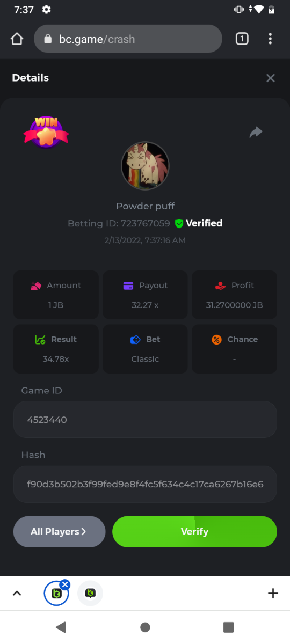Tap the bc.game/crash address bar
The height and width of the screenshot is (644, 290).
tap(128, 39)
